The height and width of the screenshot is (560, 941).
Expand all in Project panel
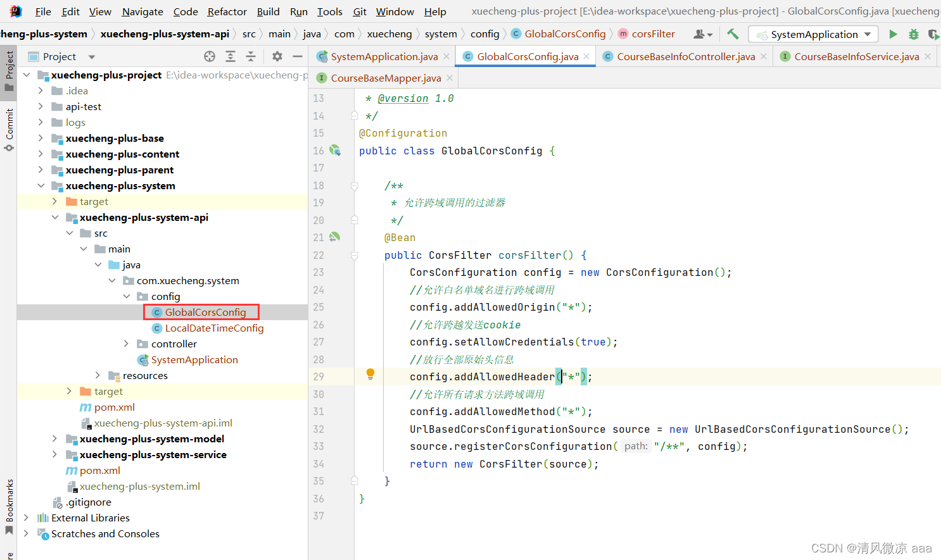pyautogui.click(x=231, y=56)
